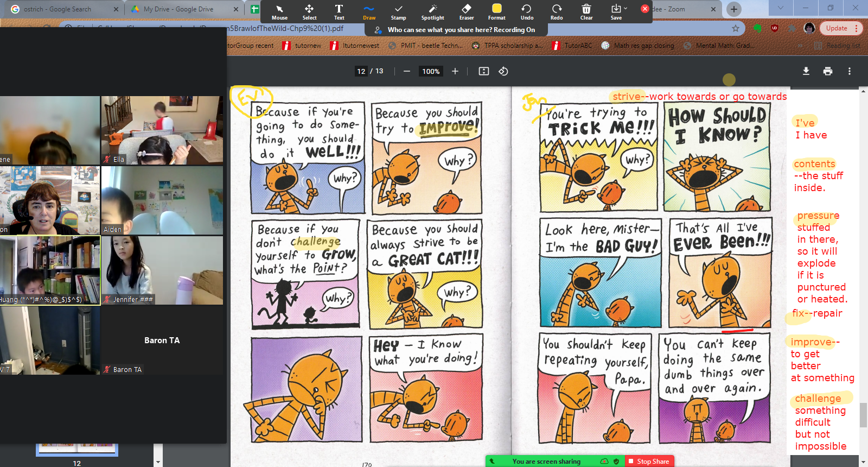Activate the Draw annotation tool

click(x=369, y=12)
